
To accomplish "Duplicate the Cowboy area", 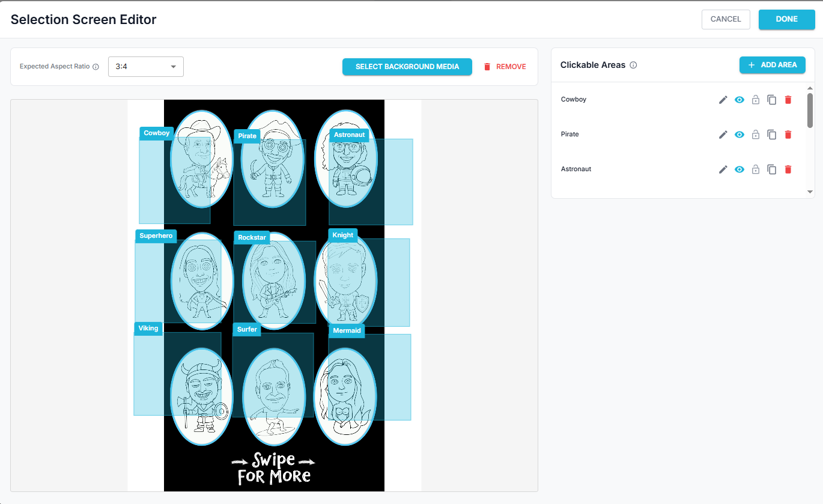I will 772,100.
